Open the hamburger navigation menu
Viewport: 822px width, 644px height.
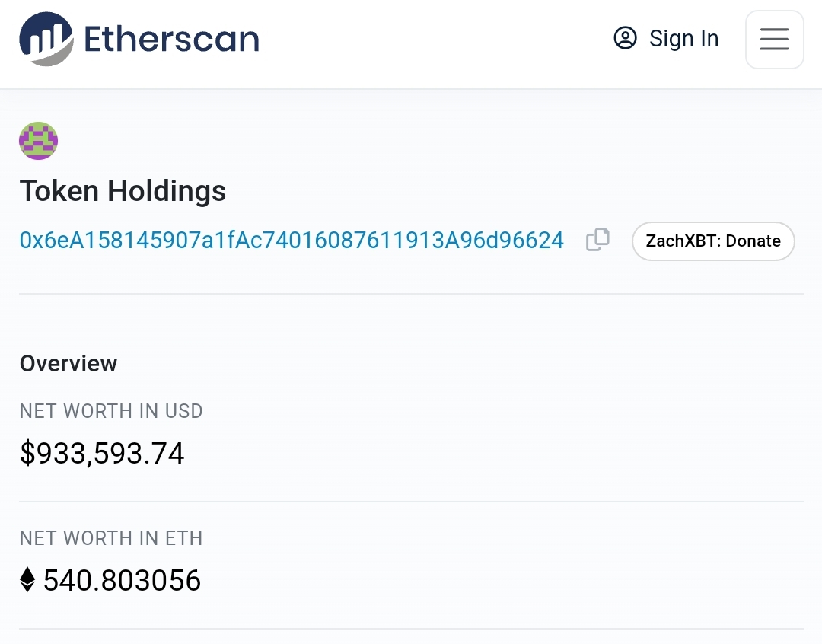pyautogui.click(x=774, y=40)
